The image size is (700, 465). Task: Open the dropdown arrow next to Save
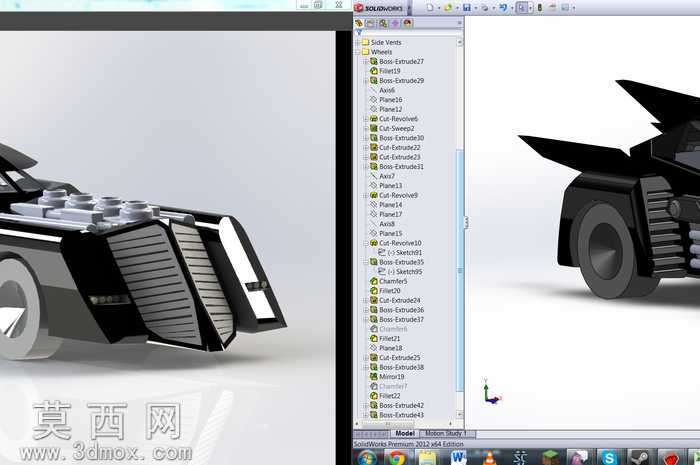pyautogui.click(x=475, y=8)
